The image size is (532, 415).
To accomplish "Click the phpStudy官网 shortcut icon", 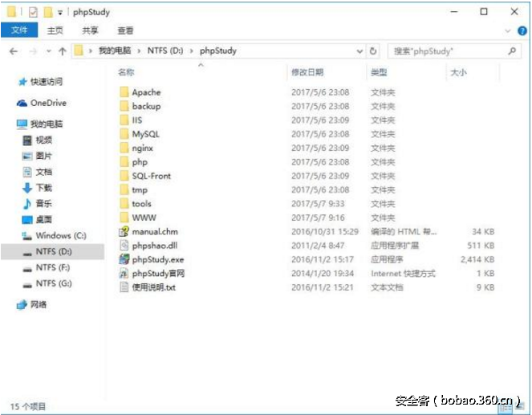I will [124, 273].
